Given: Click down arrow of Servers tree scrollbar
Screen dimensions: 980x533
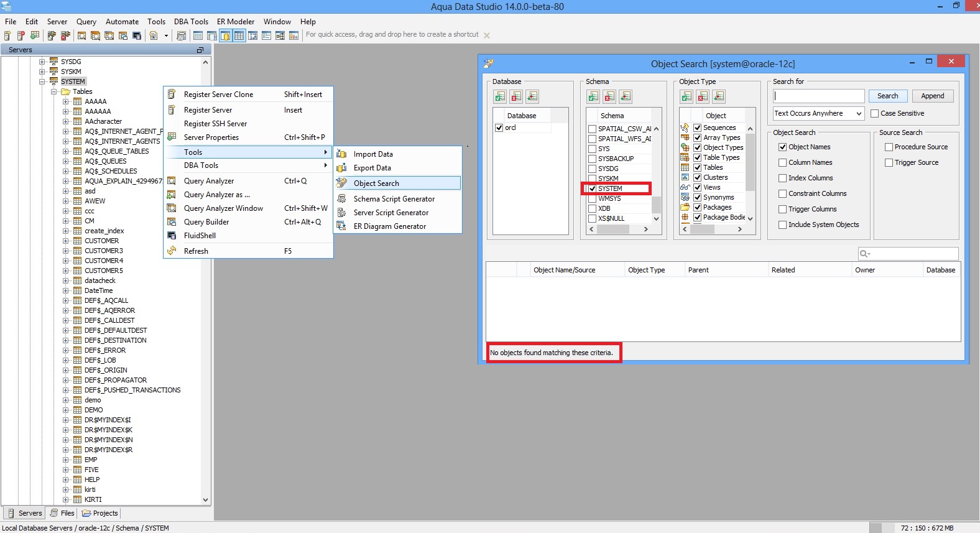Looking at the screenshot, I should 205,499.
